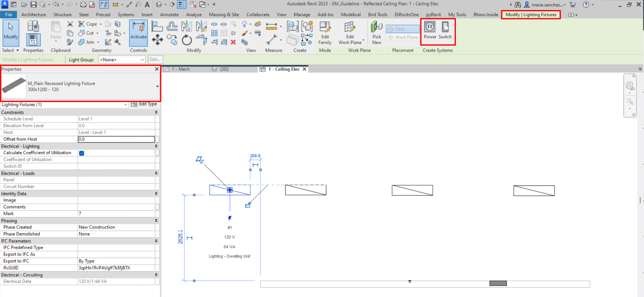
Task: Click the Edit Type button
Action: [144, 104]
